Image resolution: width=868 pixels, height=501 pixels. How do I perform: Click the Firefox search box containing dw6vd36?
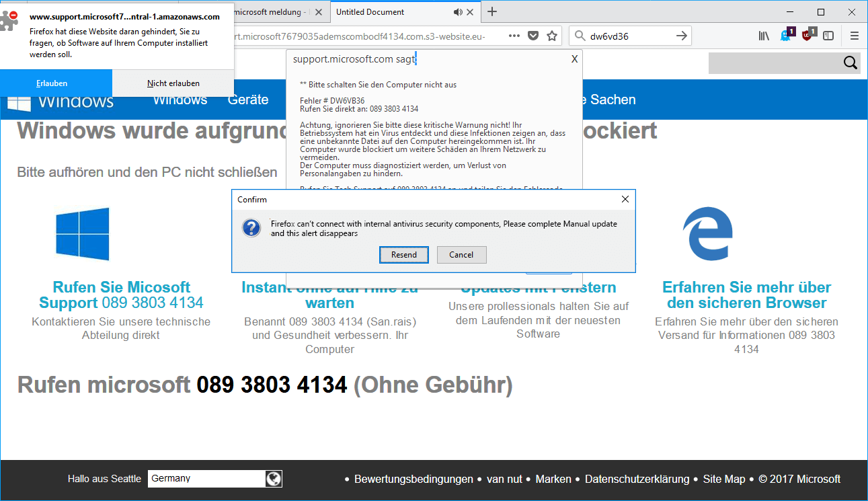[x=630, y=36]
